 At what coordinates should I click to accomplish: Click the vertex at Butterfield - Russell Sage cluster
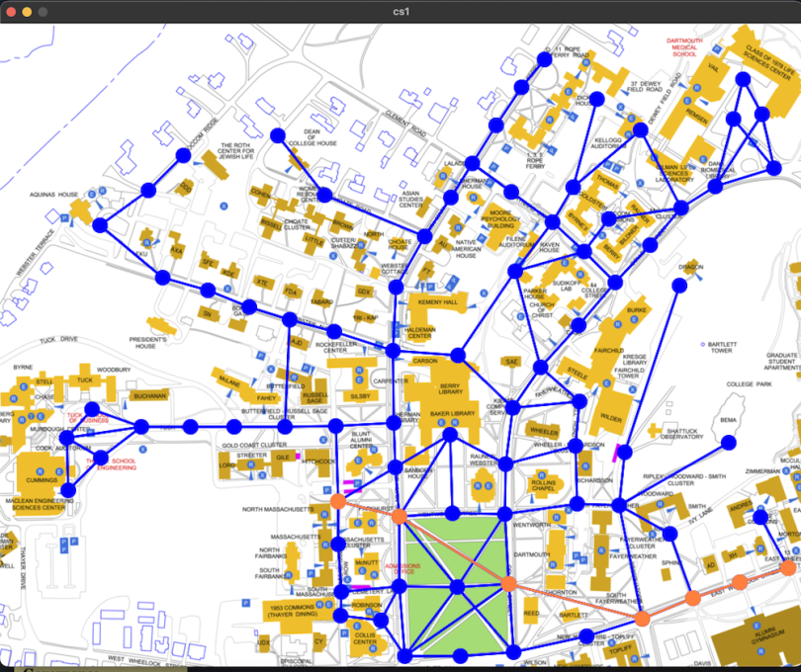pyautogui.click(x=285, y=426)
